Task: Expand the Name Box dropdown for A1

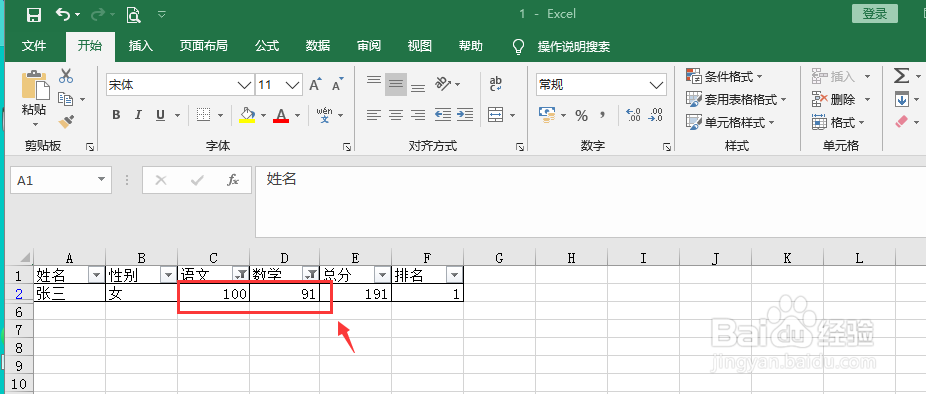Action: (x=102, y=179)
